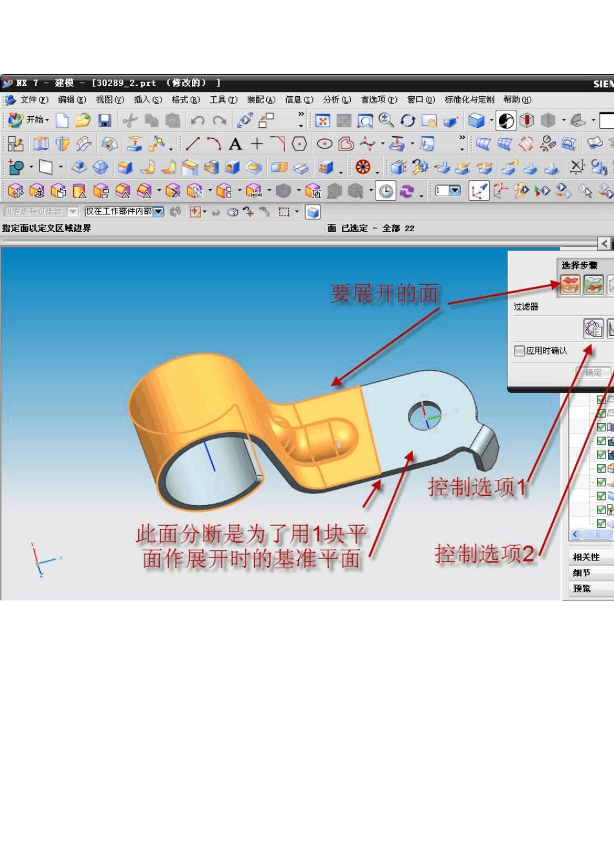The height and width of the screenshot is (868, 614).
Task: Click the Zoom magnifier icon
Action: (386, 120)
